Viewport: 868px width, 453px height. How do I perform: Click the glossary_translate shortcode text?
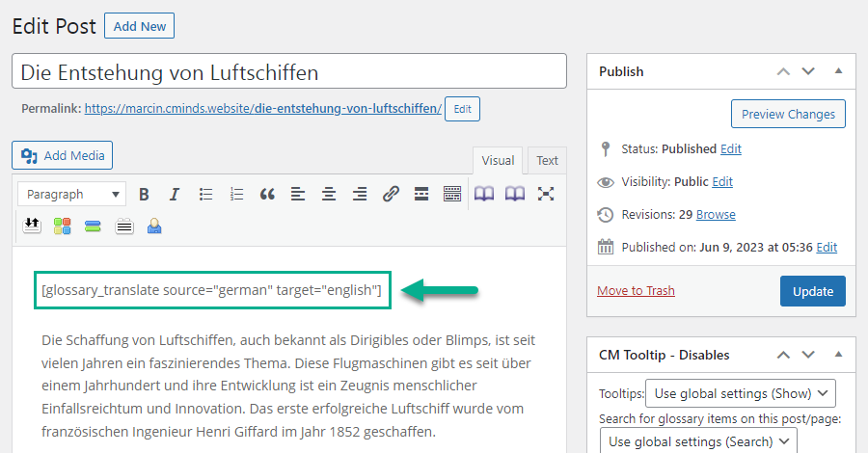(211, 290)
